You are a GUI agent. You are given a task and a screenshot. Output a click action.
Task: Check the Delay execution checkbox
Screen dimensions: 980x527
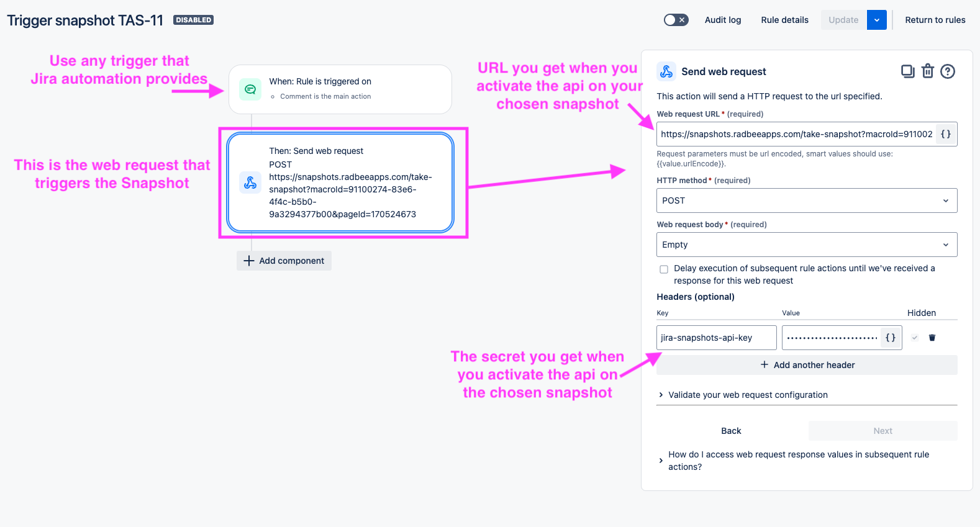pyautogui.click(x=664, y=269)
